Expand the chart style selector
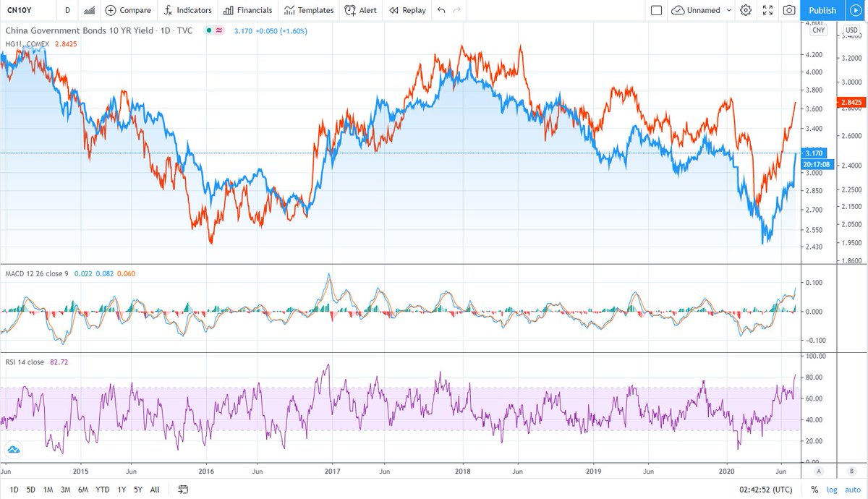The image size is (868, 499). coord(88,10)
